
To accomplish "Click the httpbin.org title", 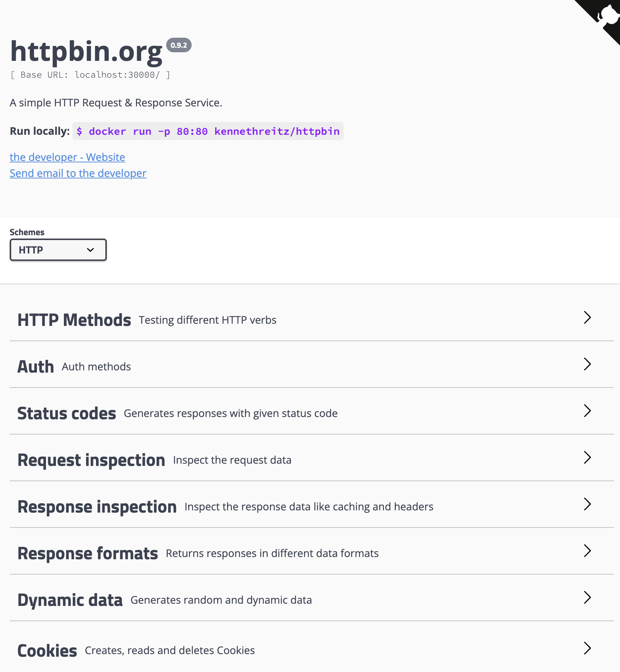I will (86, 52).
